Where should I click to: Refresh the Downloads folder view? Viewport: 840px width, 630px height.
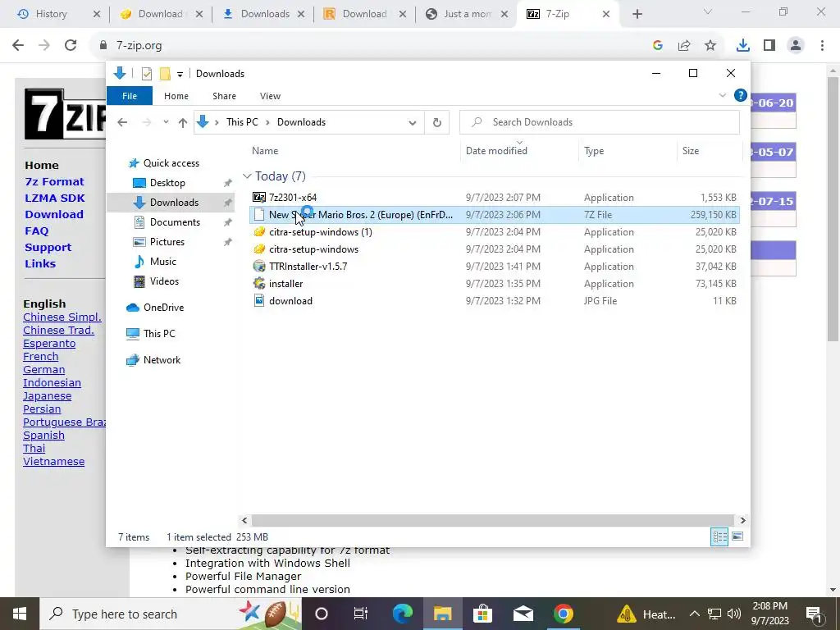click(x=437, y=123)
